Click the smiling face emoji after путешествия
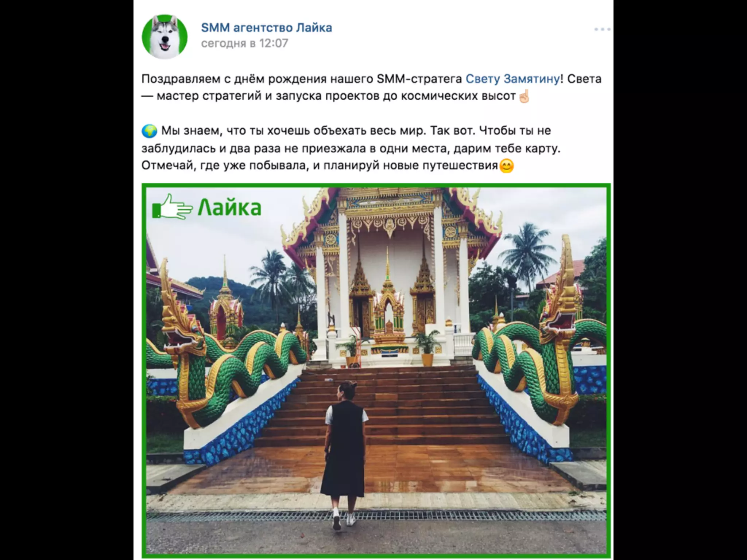Screen dimensions: 747x560 click(506, 166)
